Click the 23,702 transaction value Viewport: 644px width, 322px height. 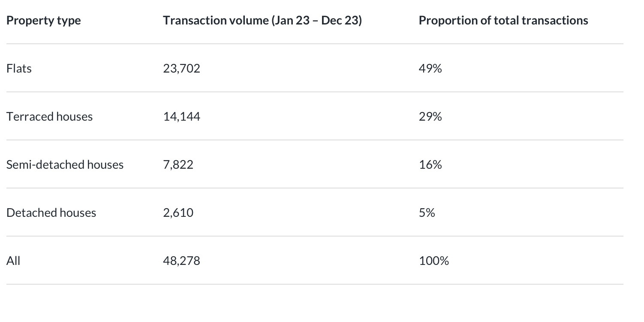click(x=181, y=68)
